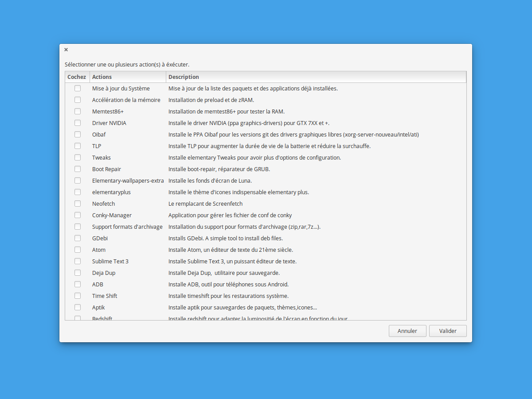Click description about fichier de conf de conky
Viewport: 532px width, 399px height.
coord(230,215)
